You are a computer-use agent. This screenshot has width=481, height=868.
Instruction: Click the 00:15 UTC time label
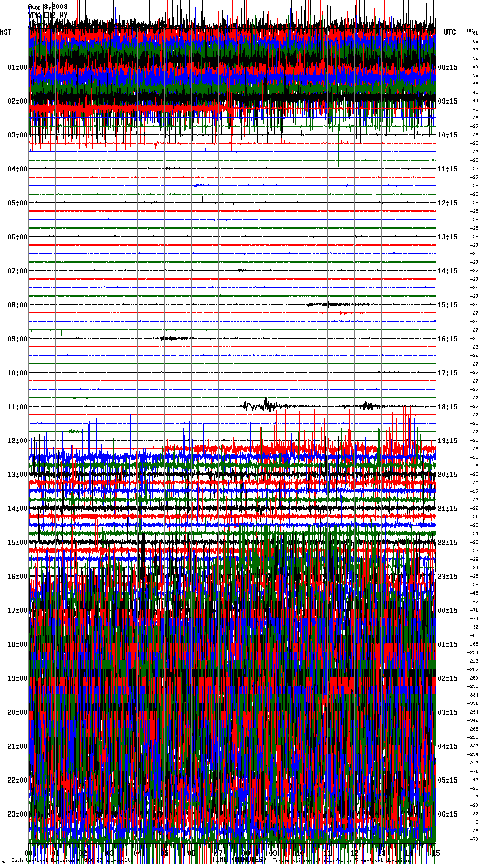point(448,611)
